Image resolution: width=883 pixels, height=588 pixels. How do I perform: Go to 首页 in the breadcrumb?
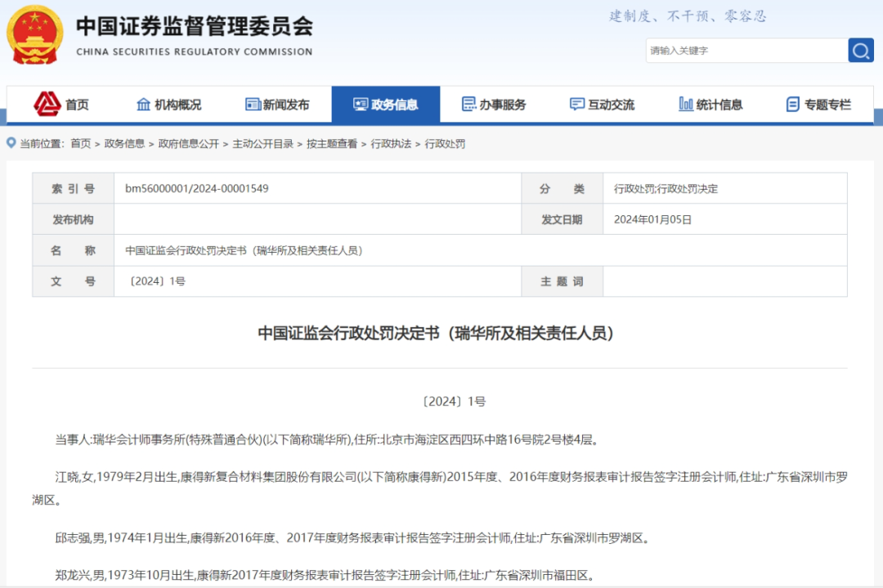pyautogui.click(x=80, y=144)
